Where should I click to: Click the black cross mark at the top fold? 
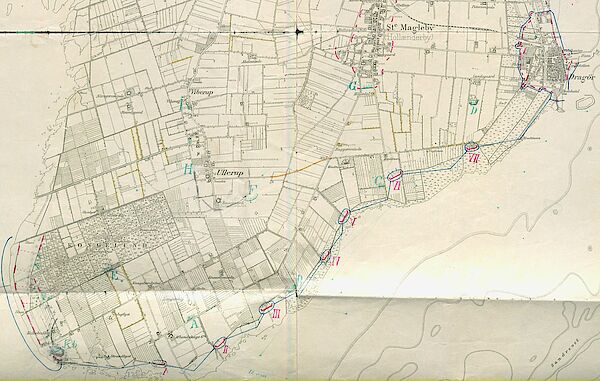(300, 32)
